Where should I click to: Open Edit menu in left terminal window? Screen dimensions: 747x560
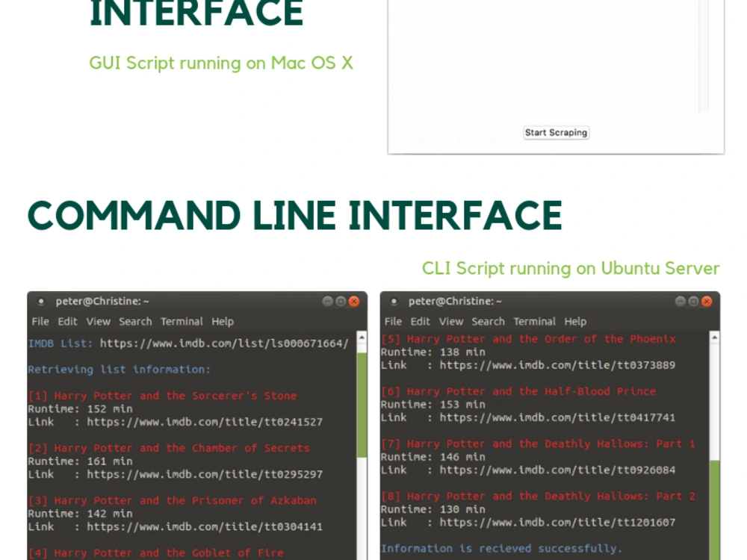(x=68, y=321)
